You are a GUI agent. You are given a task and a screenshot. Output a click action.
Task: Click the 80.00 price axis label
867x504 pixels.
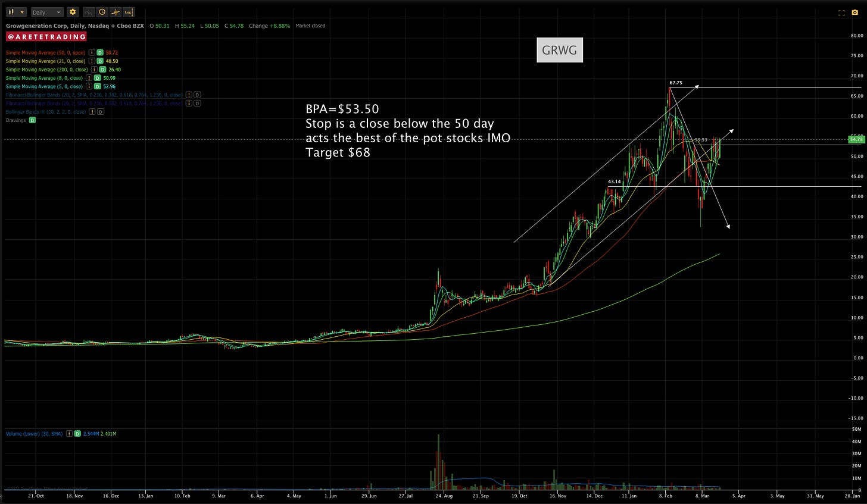857,36
